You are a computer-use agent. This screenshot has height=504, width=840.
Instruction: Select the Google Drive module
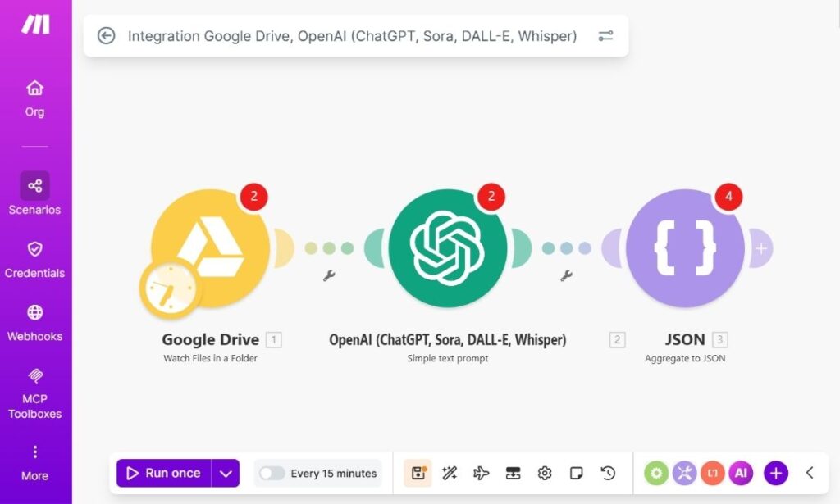pyautogui.click(x=211, y=248)
